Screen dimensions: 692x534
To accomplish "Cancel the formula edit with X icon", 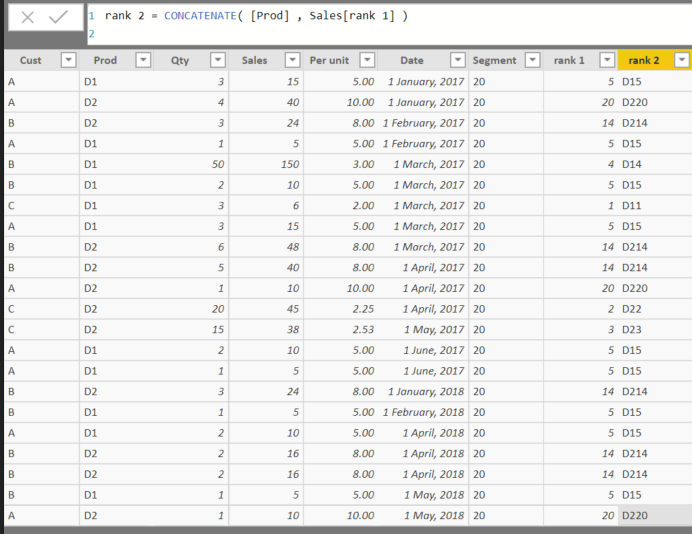I will (x=28, y=18).
